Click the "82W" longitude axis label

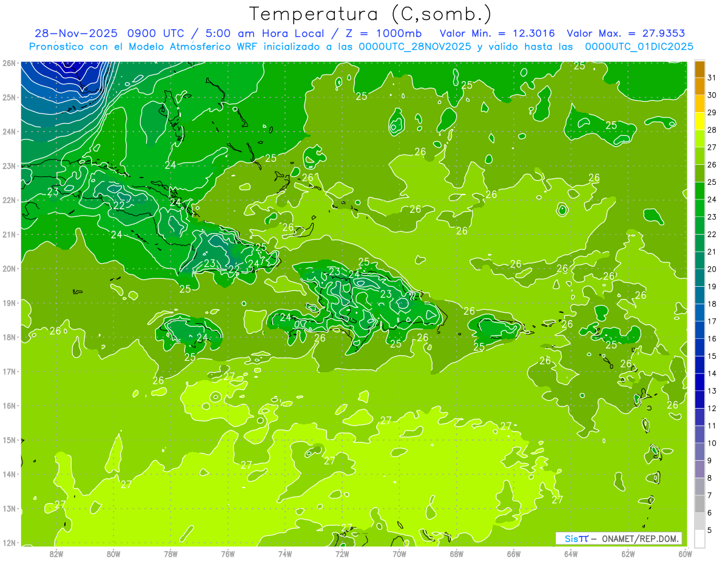[x=56, y=554]
